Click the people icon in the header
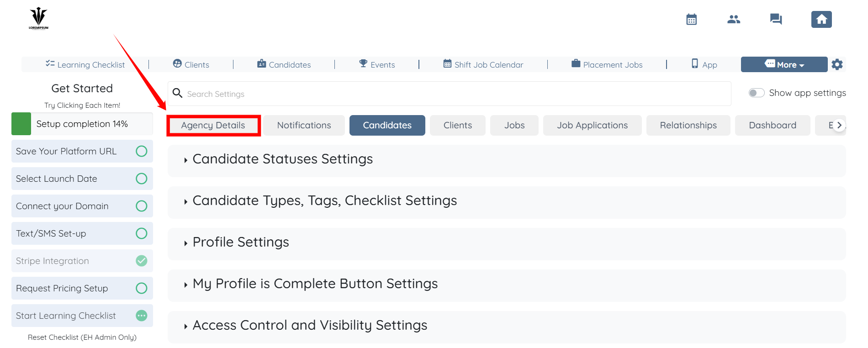Viewport: 868px width, 348px height. 734,19
